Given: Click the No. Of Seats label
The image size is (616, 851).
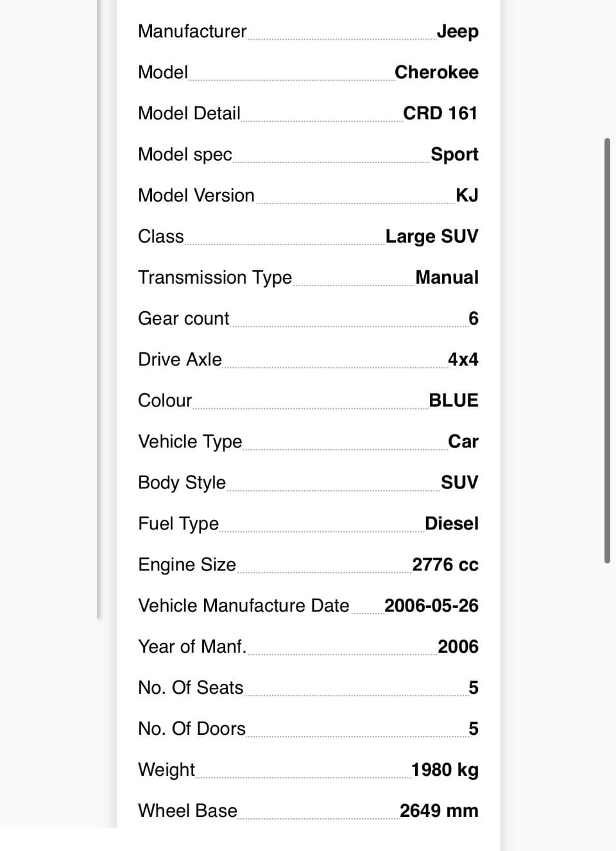Looking at the screenshot, I should point(191,688).
